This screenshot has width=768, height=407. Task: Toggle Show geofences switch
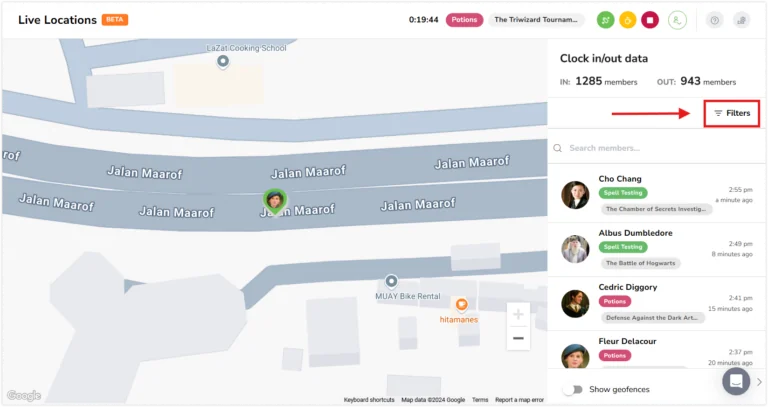573,389
